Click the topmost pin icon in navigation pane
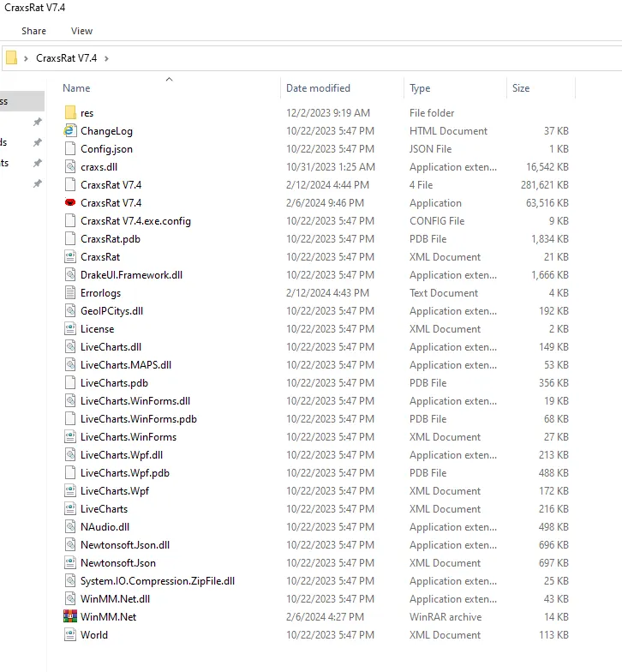Screen dimensions: 622x672 (37, 122)
